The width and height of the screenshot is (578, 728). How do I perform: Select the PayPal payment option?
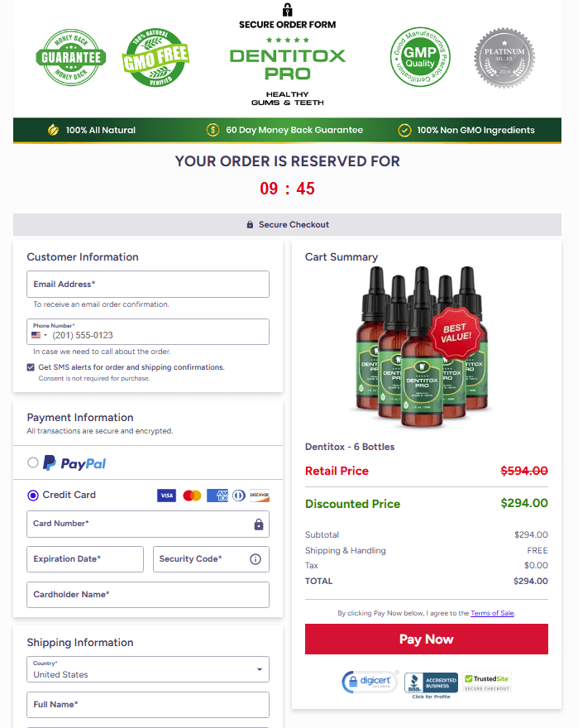pyautogui.click(x=32, y=462)
